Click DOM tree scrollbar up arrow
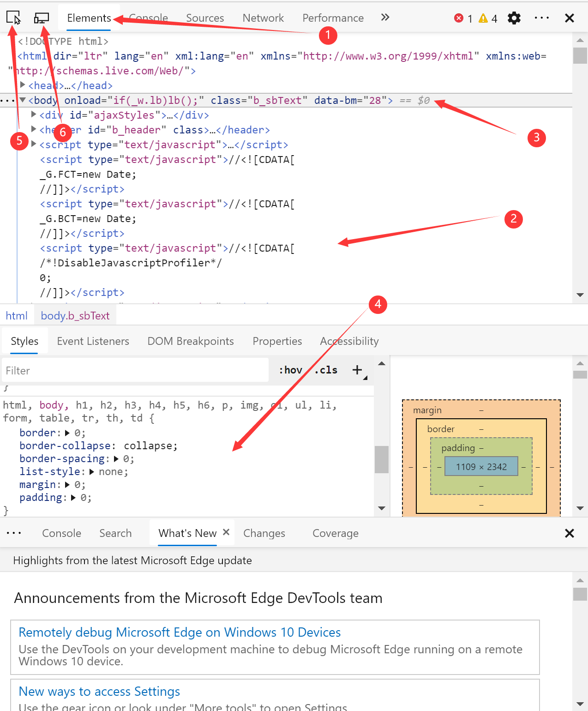Viewport: 588px width, 711px height. (x=580, y=40)
